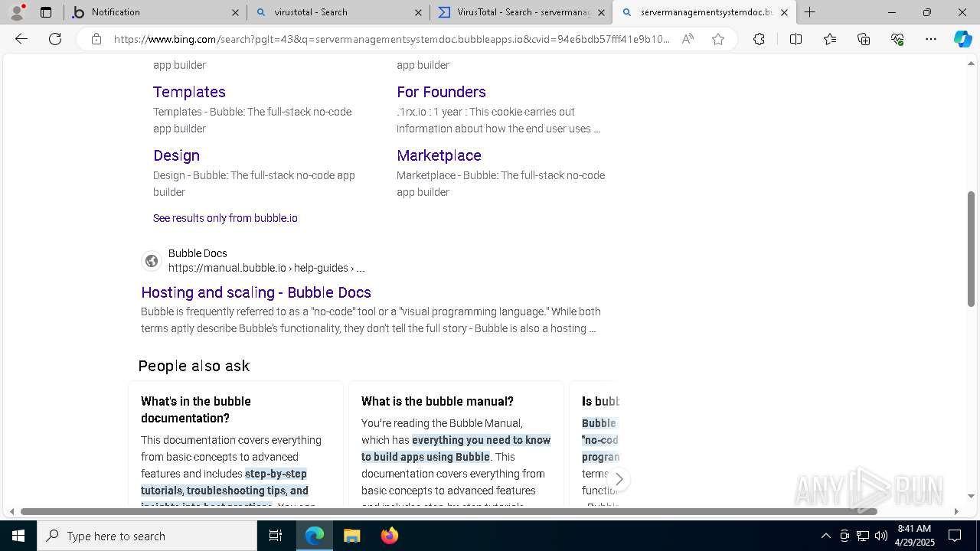Screen dimensions: 980x551
Task: Switch to the virustotal - Search tab
Action: pyautogui.click(x=338, y=12)
